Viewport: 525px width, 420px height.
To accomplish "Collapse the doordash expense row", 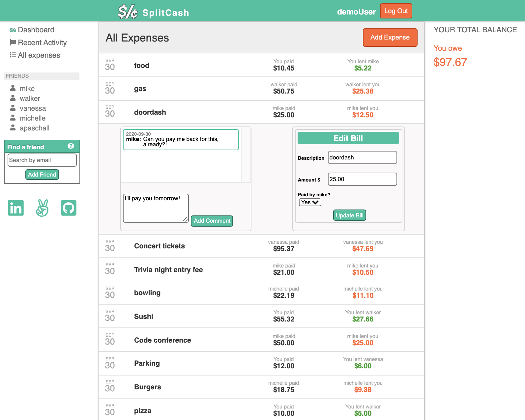I will point(262,112).
